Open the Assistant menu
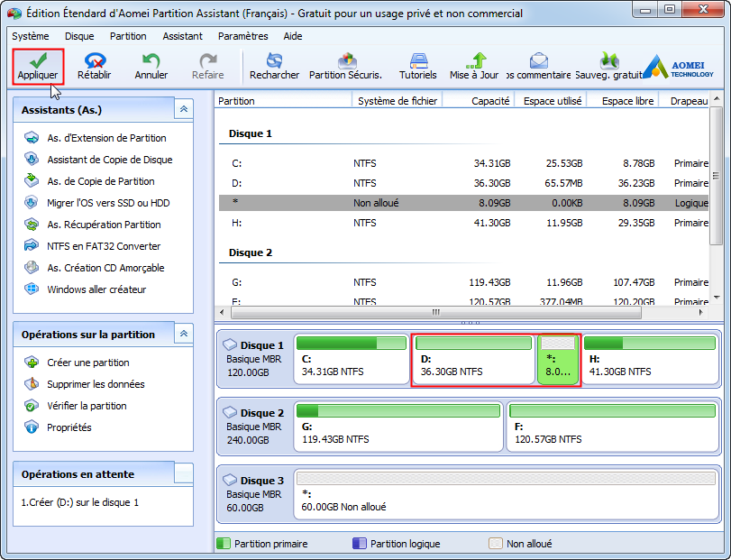 click(x=182, y=36)
